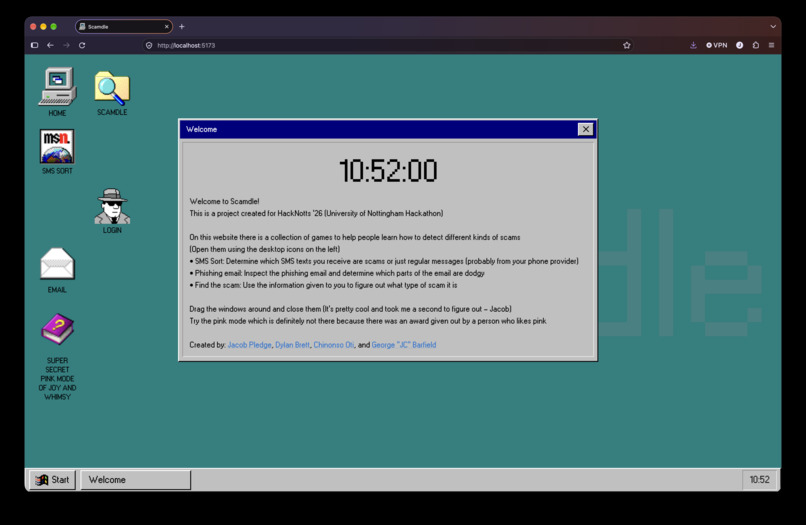The image size is (806, 525).
Task: Click the localhost:5173 address bar
Action: pyautogui.click(x=388, y=45)
